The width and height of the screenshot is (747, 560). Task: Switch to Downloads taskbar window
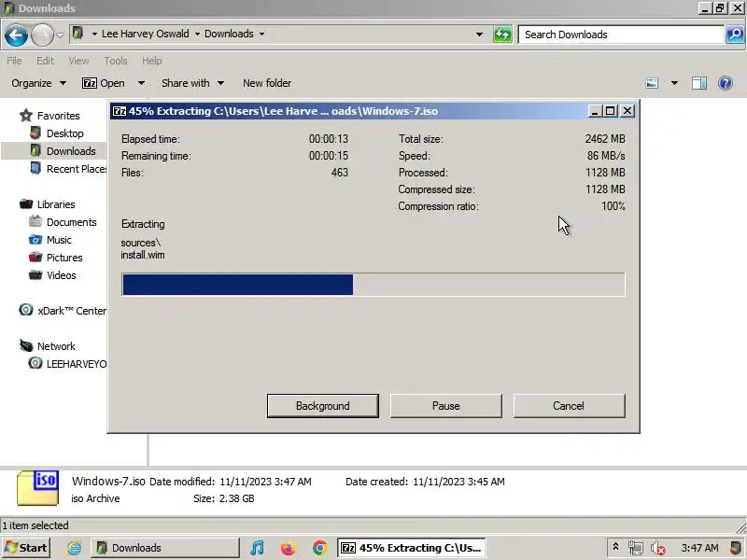coord(165,548)
